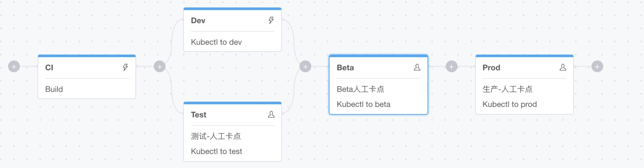This screenshot has height=168, width=644.
Task: Select the Prod stage title
Action: coord(491,68)
